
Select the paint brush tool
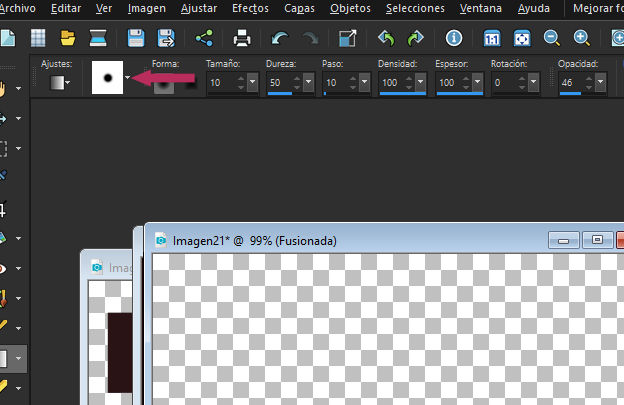pos(3,298)
